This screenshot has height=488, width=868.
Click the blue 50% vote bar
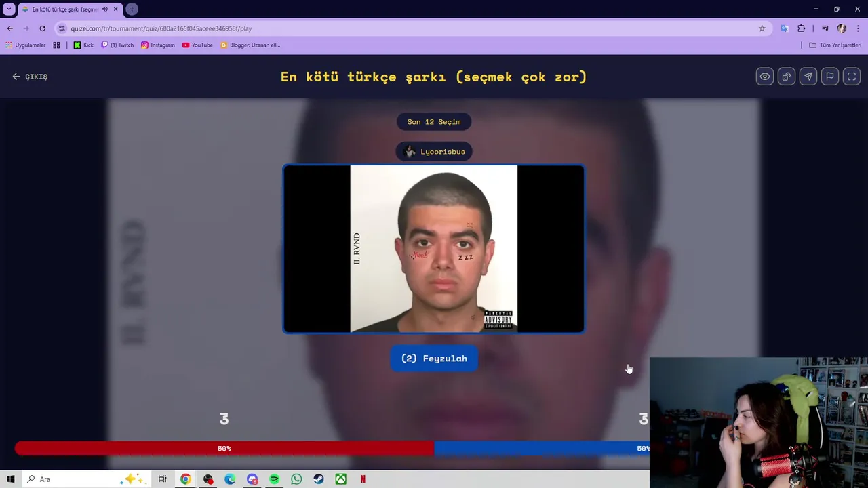click(x=541, y=449)
